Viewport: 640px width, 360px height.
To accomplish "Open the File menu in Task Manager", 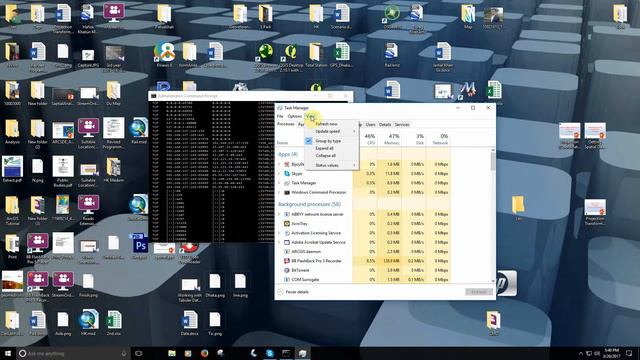I will tap(280, 116).
